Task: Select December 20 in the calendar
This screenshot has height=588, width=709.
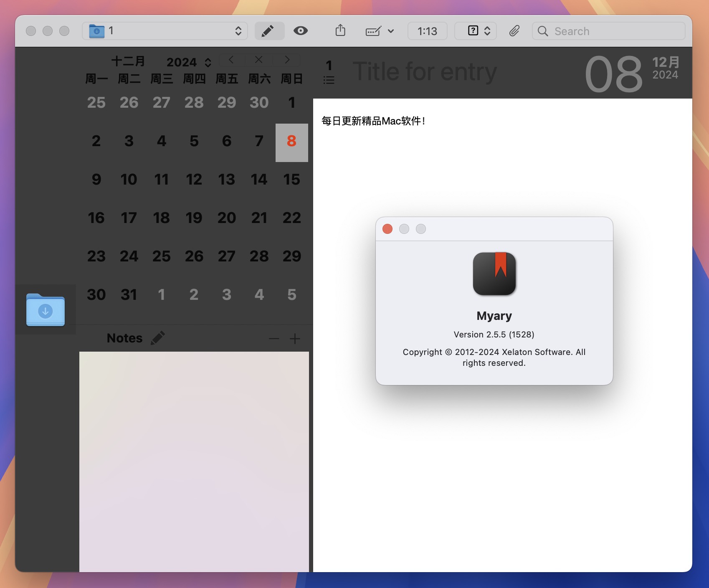Action: 226,218
